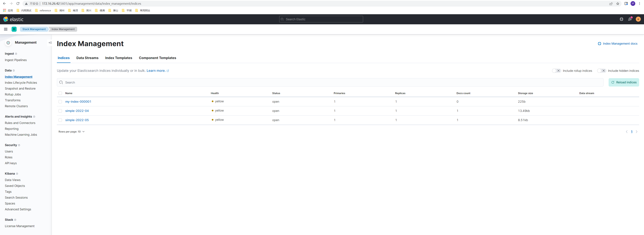Open the newsfeed notifications icon
Viewport: 644px width, 235px height.
tap(630, 19)
